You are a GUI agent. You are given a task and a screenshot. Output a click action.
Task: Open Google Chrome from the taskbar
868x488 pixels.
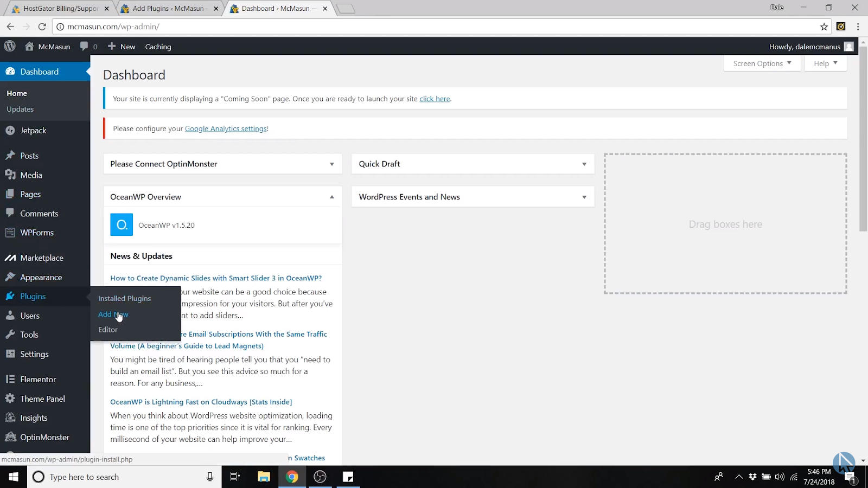pyautogui.click(x=292, y=477)
